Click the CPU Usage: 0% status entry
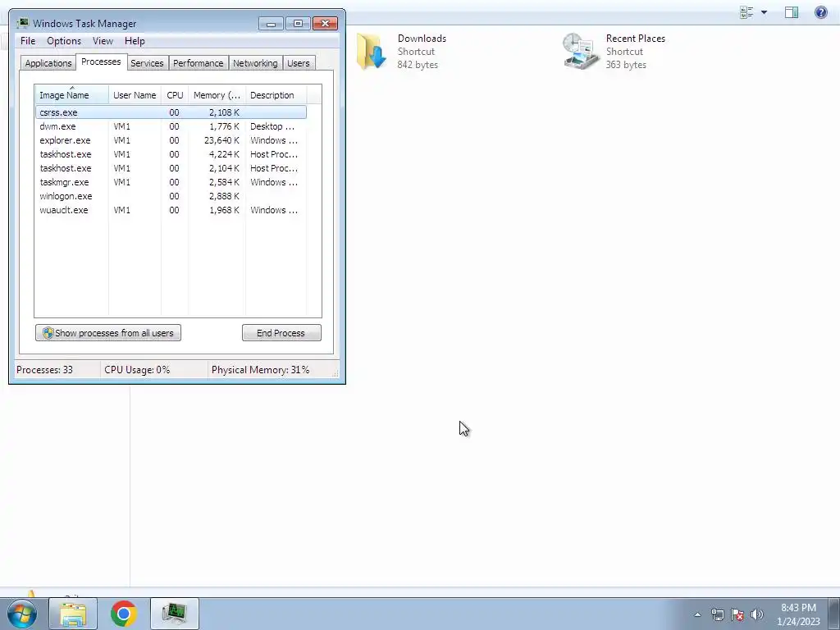The height and width of the screenshot is (630, 840). pyautogui.click(x=137, y=370)
